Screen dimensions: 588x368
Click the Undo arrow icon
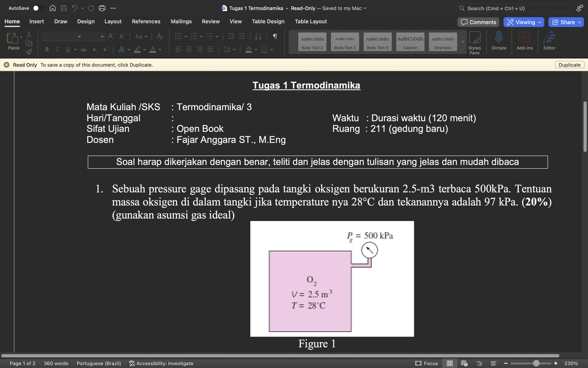[75, 8]
